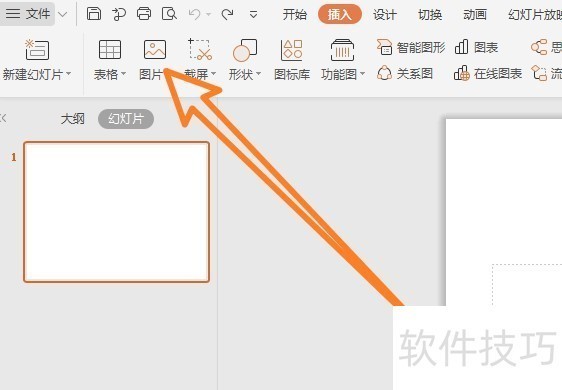Click the export to PDF icon
Screen dimensions: 562x390
[x=119, y=14]
